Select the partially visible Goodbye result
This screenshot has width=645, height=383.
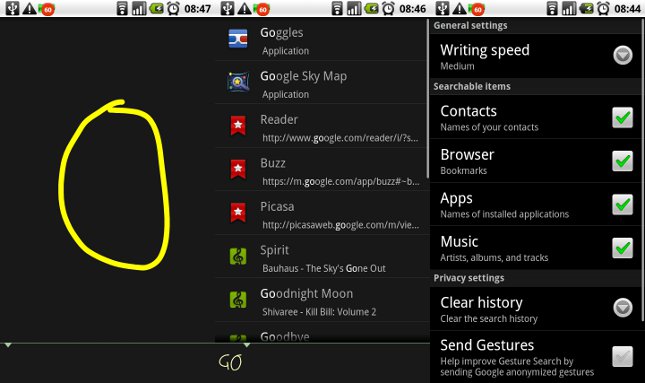tap(322, 332)
